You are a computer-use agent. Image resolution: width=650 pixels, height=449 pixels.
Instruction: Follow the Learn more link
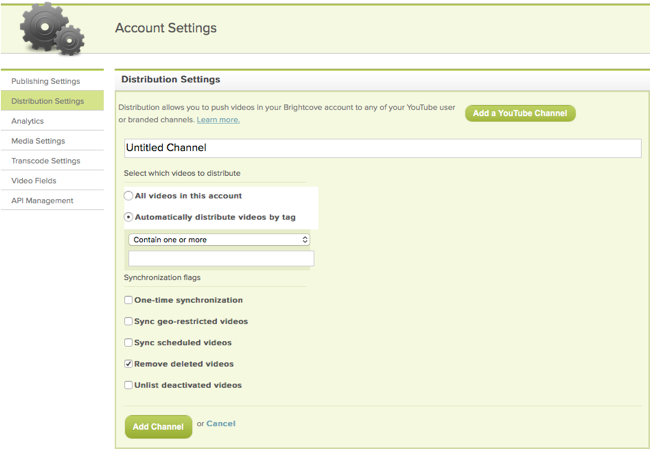[x=218, y=120]
